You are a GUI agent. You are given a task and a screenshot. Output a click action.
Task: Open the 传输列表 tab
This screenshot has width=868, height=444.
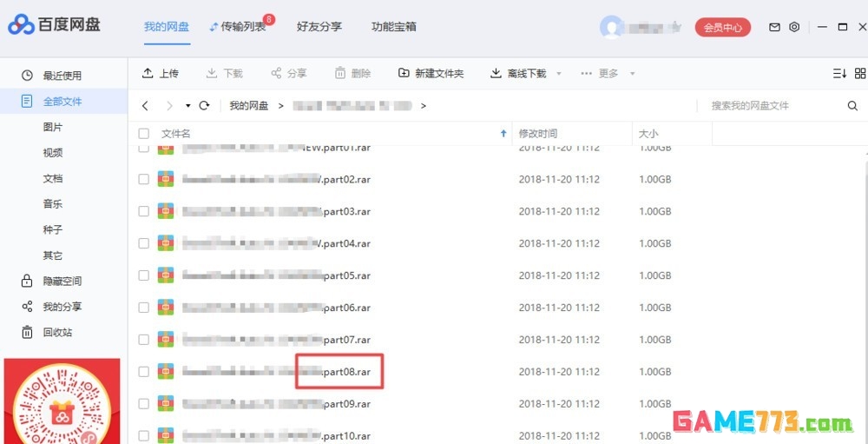tap(238, 27)
